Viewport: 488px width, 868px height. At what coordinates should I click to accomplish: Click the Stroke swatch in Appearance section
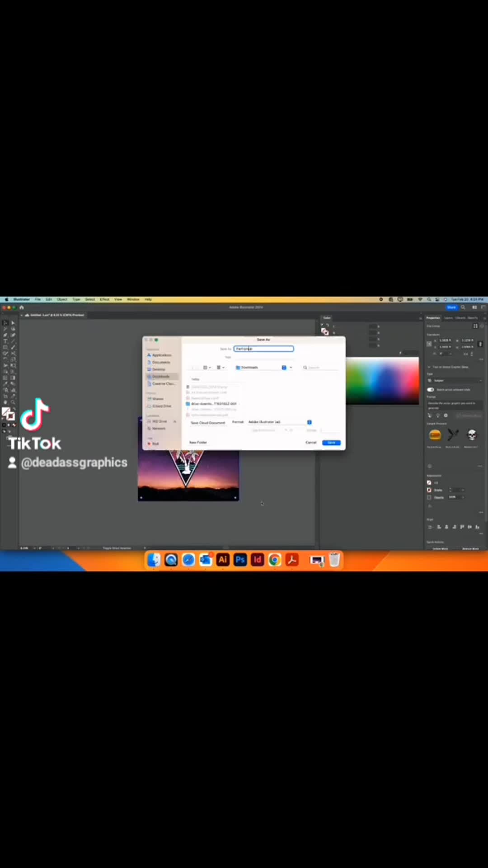tap(429, 490)
